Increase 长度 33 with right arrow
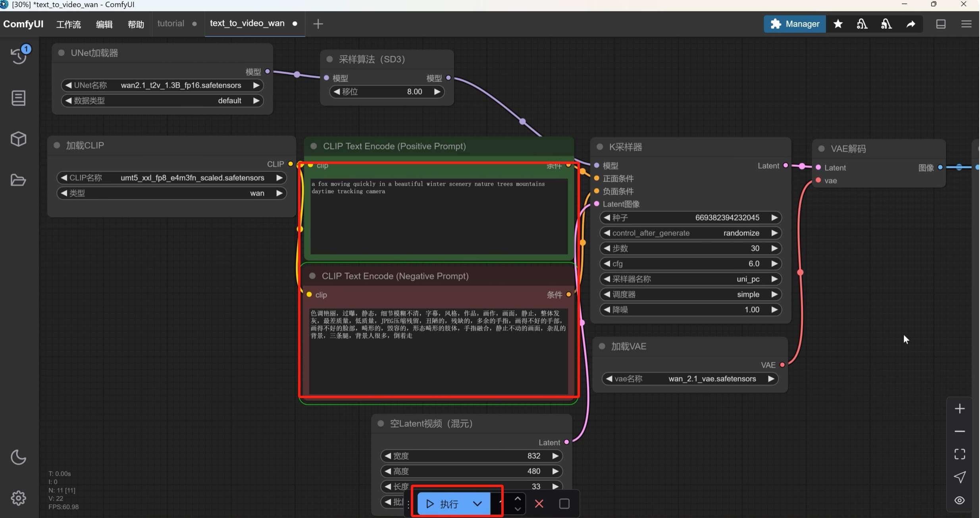Screen dimensions: 980x518 (x=555, y=486)
